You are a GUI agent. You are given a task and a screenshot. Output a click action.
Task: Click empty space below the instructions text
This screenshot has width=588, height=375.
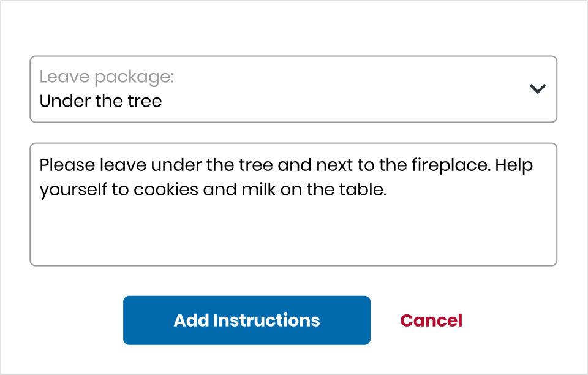(x=293, y=236)
